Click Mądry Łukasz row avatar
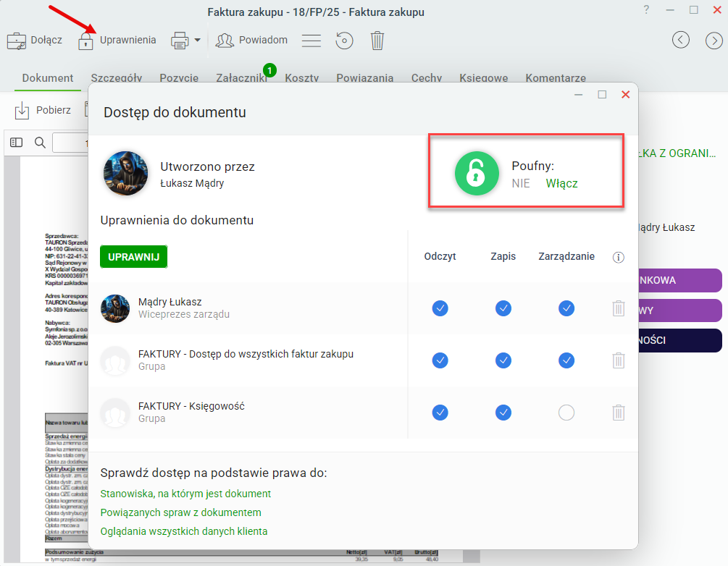The width and height of the screenshot is (728, 566). coord(115,308)
